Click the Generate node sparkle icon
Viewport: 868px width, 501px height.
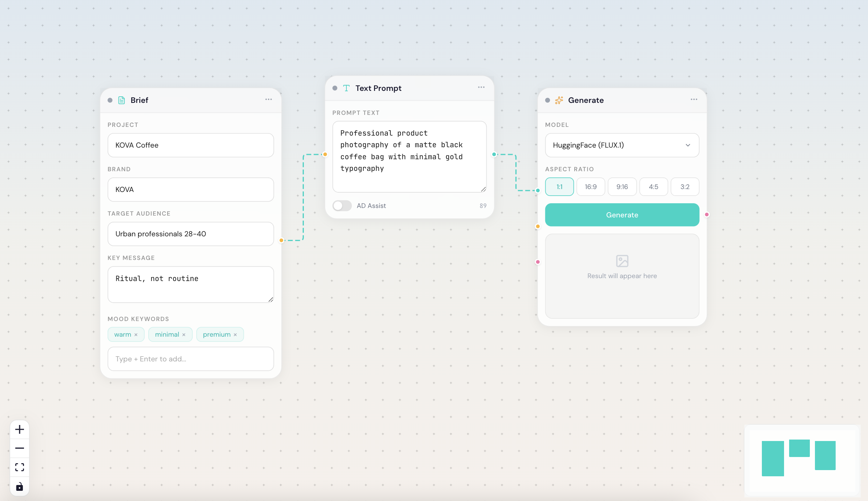(559, 100)
